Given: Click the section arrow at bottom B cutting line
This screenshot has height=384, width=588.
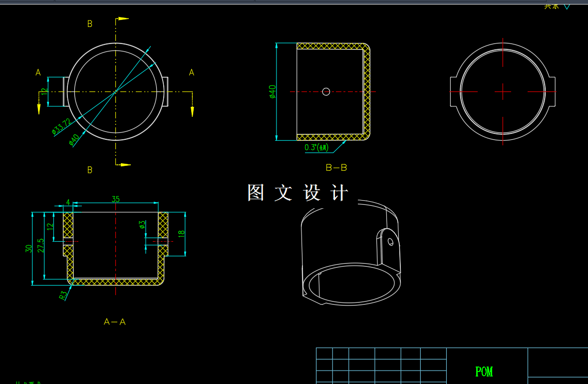Looking at the screenshot, I should pyautogui.click(x=125, y=165).
